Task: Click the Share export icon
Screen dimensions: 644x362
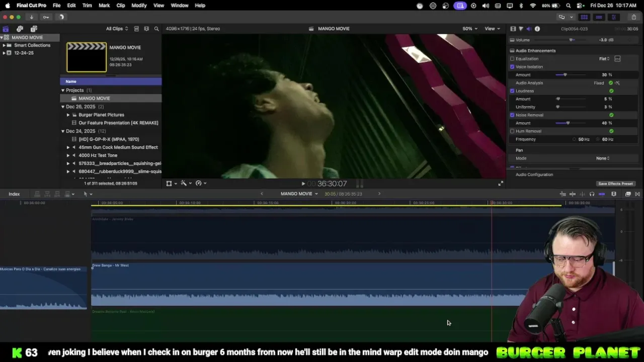Action: 634,17
